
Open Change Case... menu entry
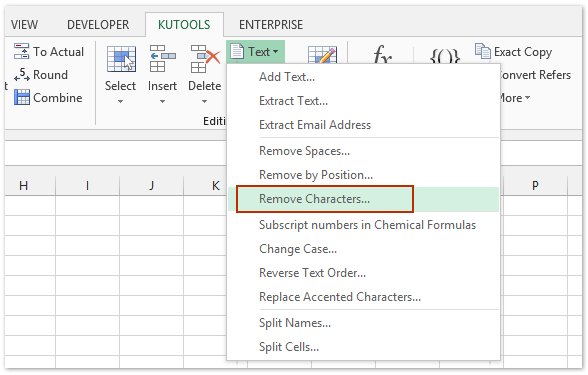(363, 249)
